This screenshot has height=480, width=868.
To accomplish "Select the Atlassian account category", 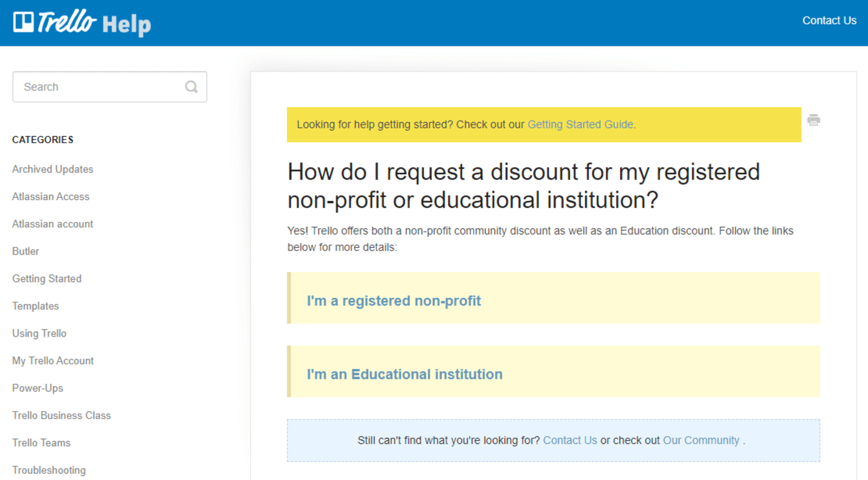I will [x=52, y=223].
